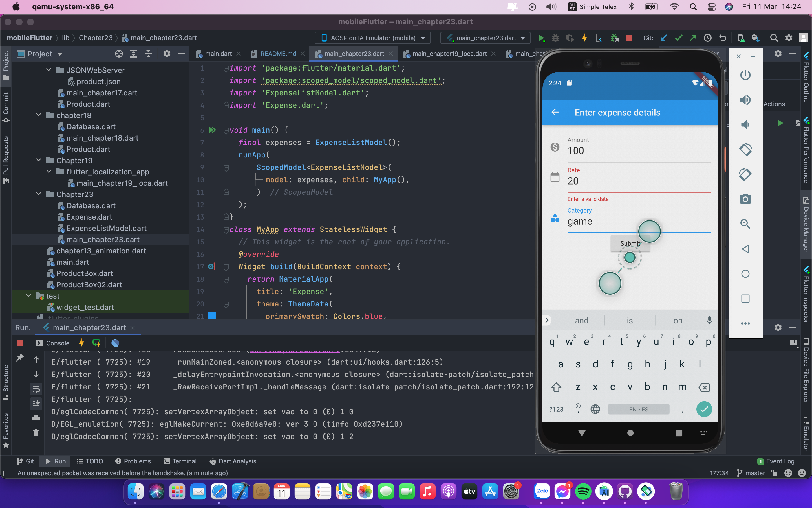Click Git commit checkmark icon
This screenshot has width=812, height=508.
click(x=678, y=38)
